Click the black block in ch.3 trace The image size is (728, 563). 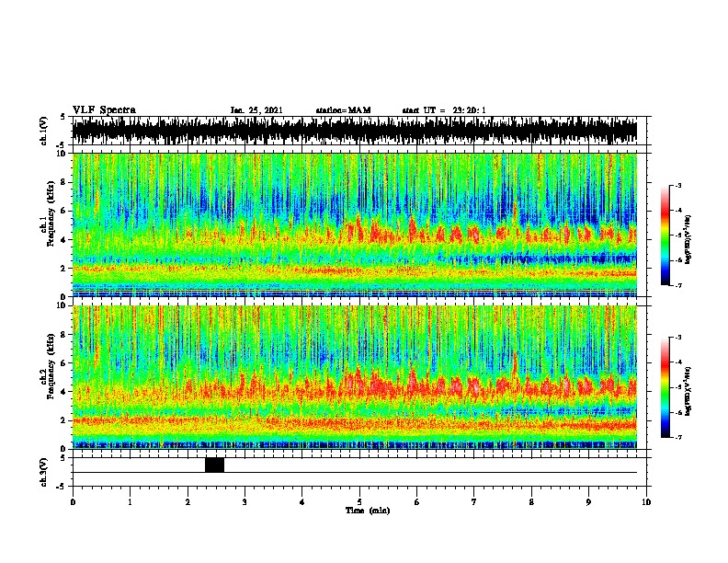(214, 465)
